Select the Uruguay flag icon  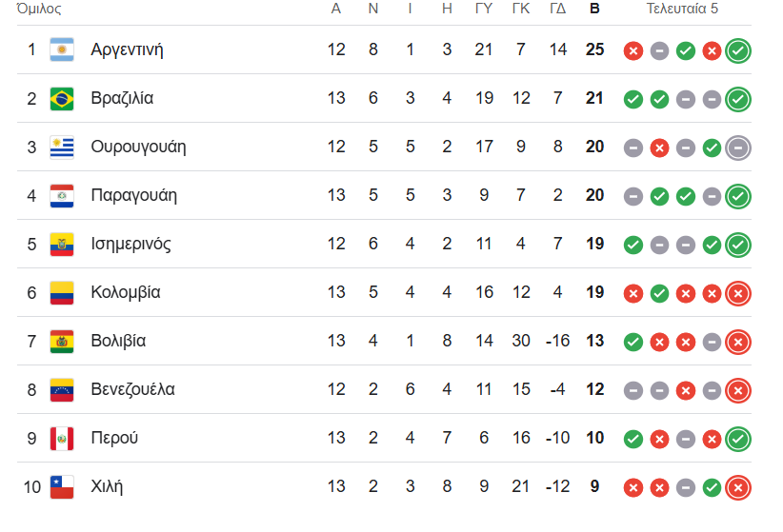[x=62, y=148]
